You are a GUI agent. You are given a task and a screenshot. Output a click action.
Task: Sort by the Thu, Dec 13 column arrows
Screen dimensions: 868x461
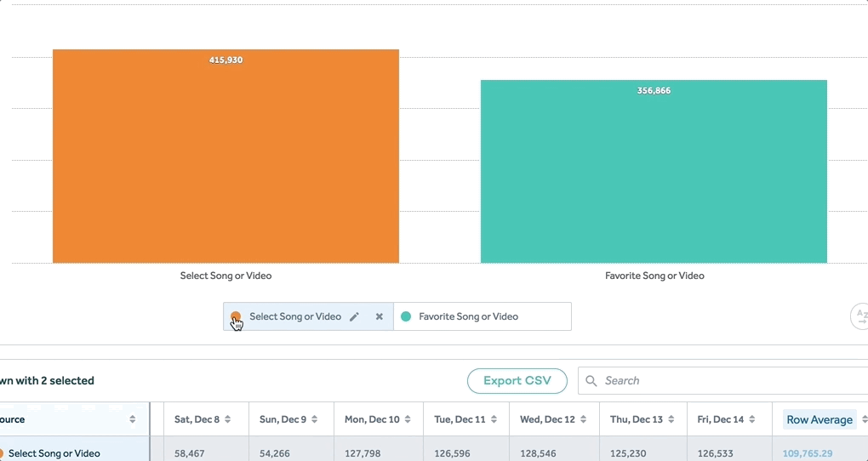[x=669, y=419]
